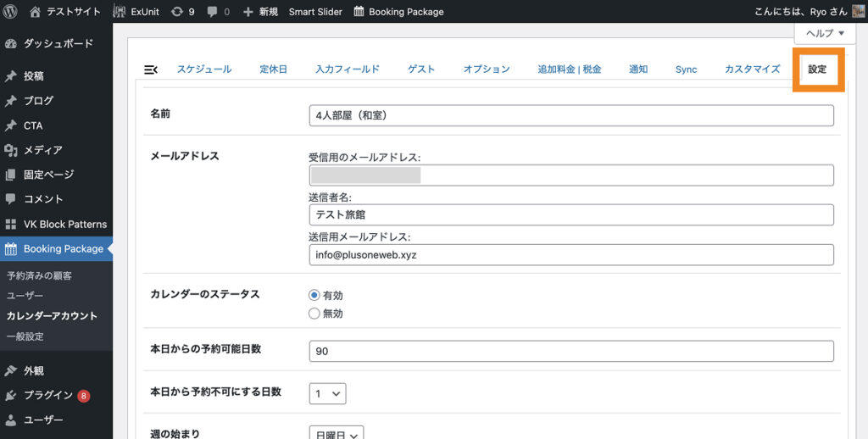Click the user avatar in top bar
Viewport: 868px width, 439px height.
(x=858, y=12)
